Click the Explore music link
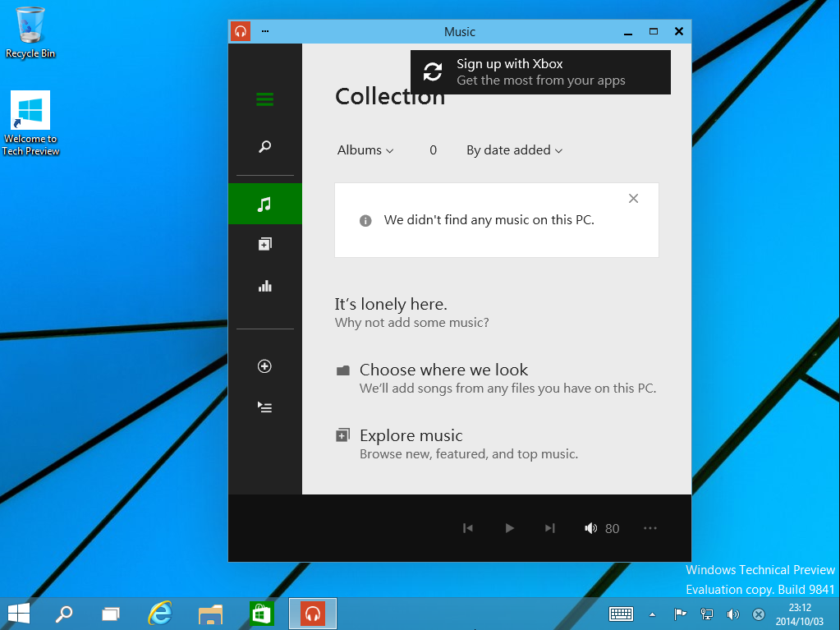Viewport: 840px width, 630px height. pyautogui.click(x=411, y=435)
